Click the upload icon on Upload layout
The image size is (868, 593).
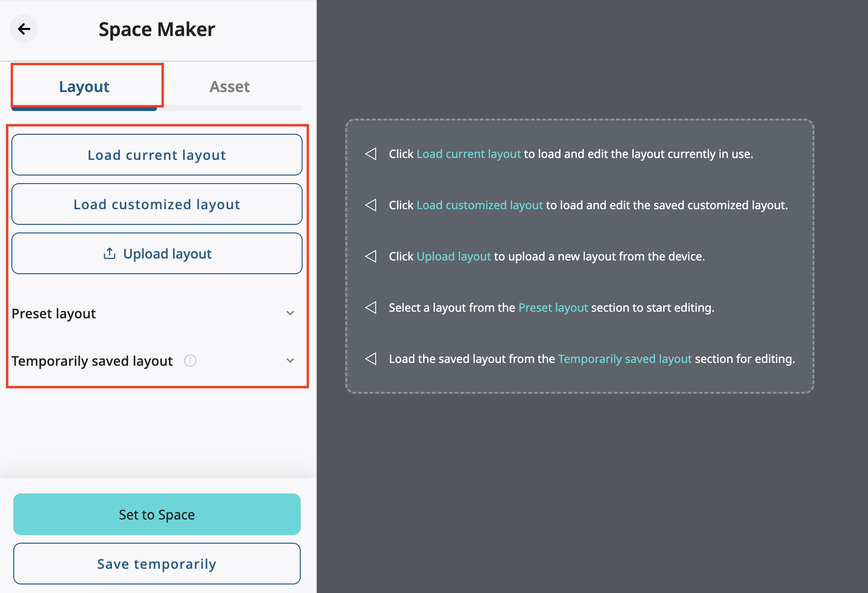(110, 253)
